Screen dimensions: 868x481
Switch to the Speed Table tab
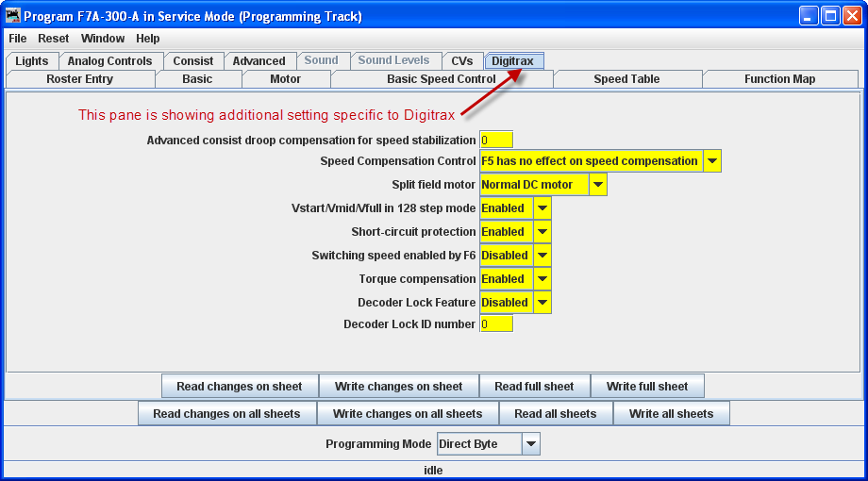click(x=626, y=79)
